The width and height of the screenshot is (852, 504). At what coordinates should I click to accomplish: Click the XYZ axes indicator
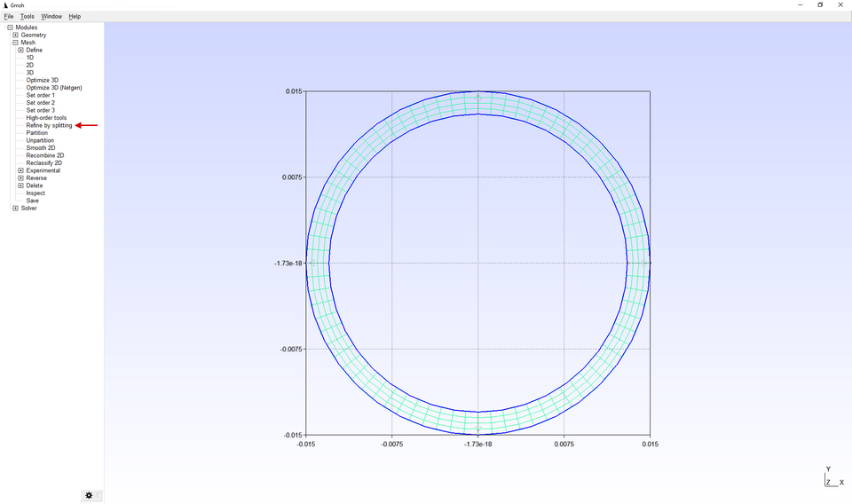[x=832, y=477]
